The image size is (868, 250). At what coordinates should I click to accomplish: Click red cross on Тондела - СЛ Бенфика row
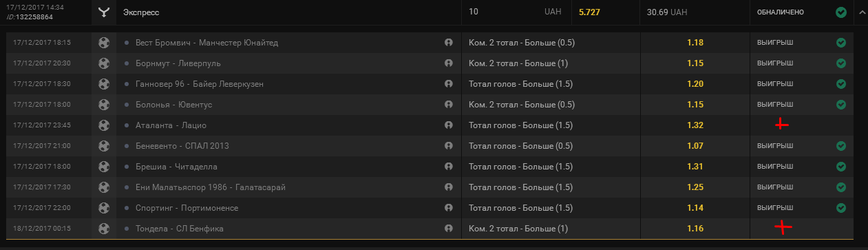point(783,227)
